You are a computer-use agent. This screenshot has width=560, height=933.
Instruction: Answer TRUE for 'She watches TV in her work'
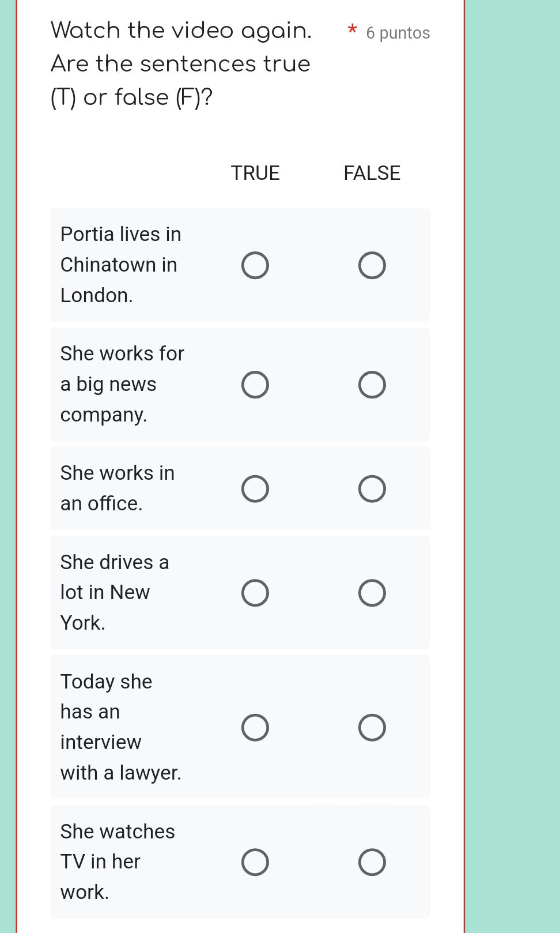pos(255,861)
